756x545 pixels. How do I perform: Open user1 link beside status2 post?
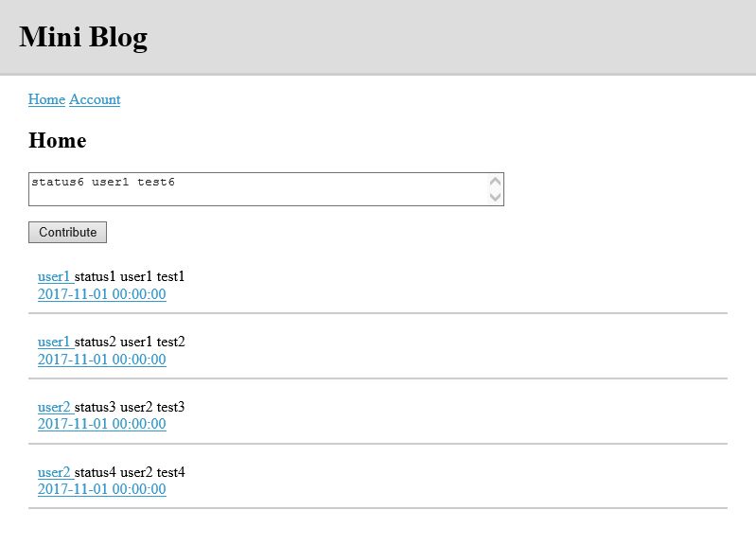tap(55, 342)
